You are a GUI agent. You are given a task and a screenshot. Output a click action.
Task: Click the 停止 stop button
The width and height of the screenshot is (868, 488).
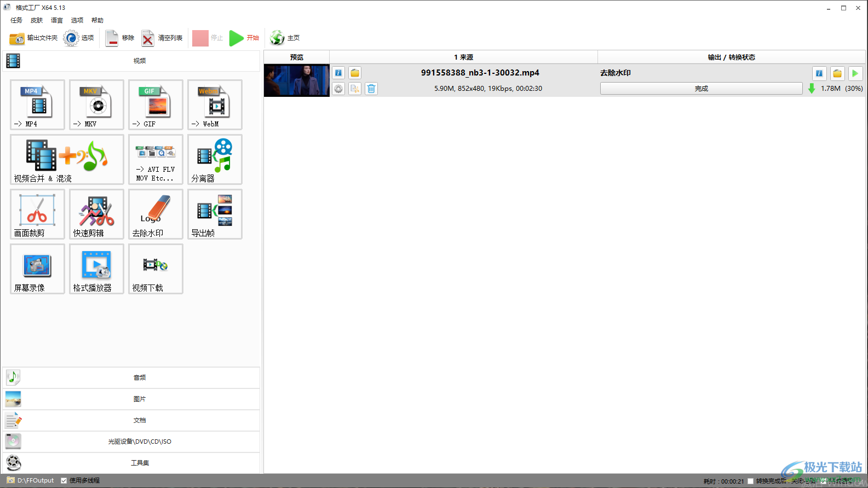click(x=208, y=38)
